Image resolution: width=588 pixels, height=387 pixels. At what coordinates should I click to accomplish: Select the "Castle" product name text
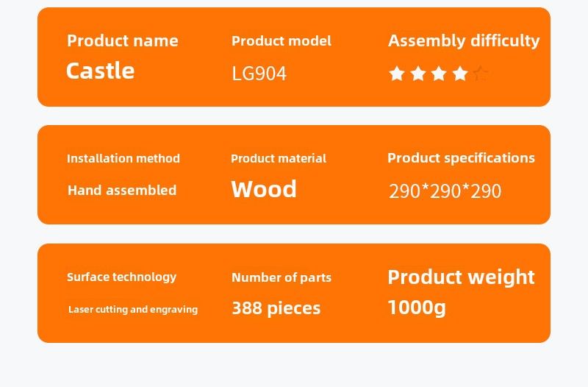(100, 71)
